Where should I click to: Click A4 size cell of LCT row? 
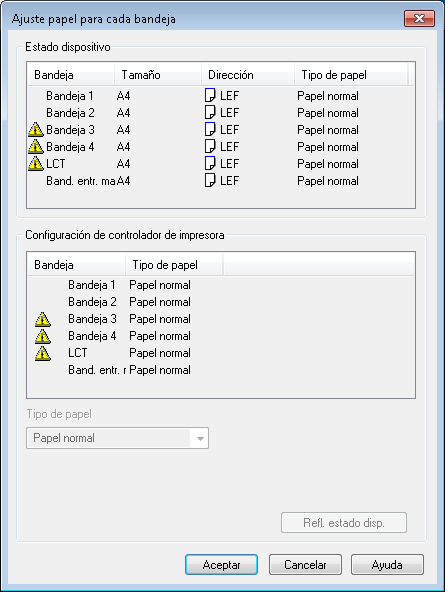pyautogui.click(x=123, y=164)
